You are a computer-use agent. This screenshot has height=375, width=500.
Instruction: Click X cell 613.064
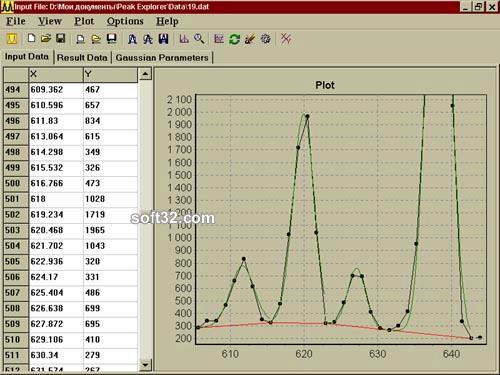[x=56, y=137]
